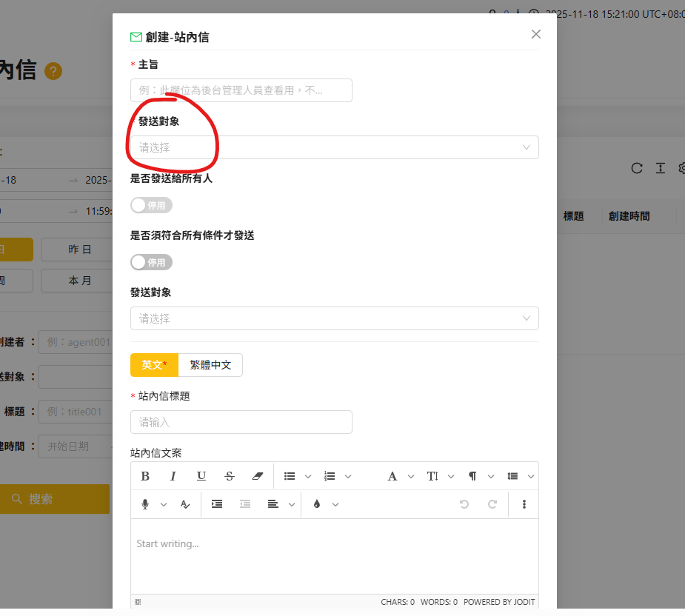Open the three-dot more options menu in the editor
This screenshot has width=685, height=616.
coord(524,504)
